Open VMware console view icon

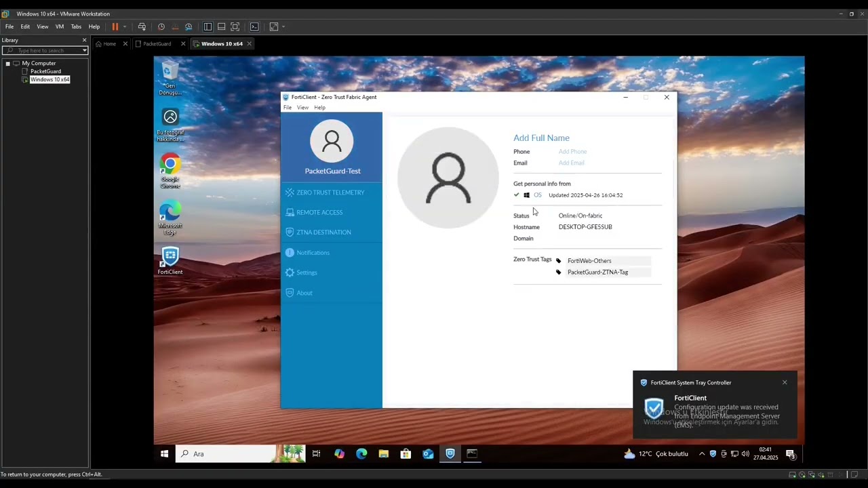(x=254, y=26)
